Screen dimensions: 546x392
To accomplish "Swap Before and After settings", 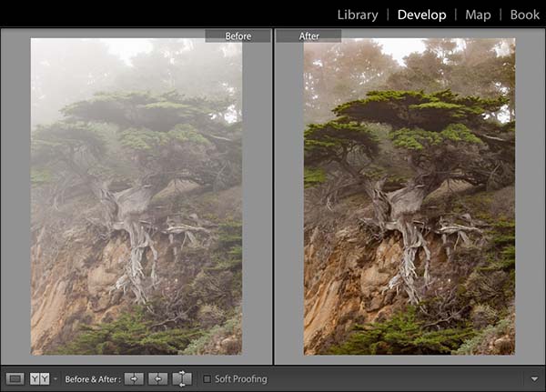I will coord(182,378).
